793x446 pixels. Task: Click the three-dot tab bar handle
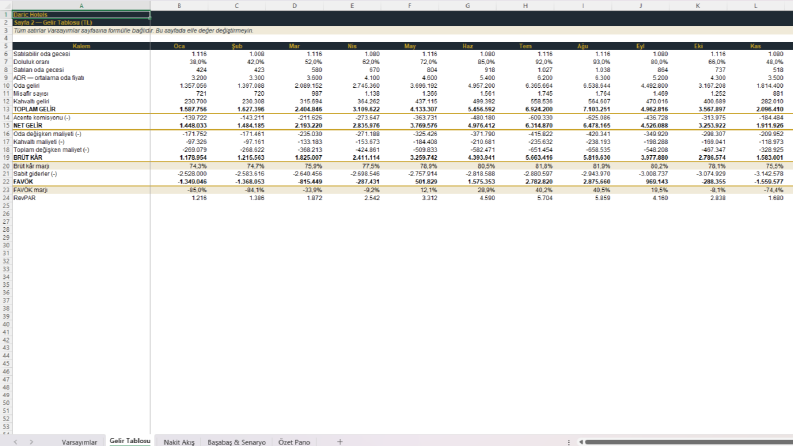tap(568, 442)
